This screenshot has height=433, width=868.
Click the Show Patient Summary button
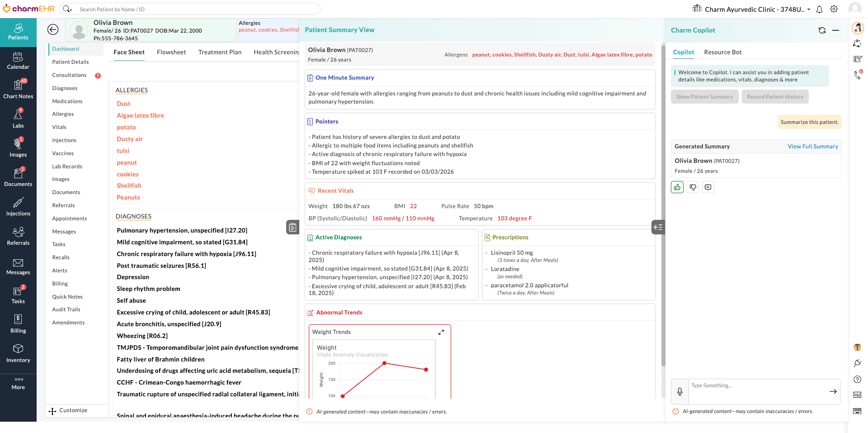coord(704,97)
